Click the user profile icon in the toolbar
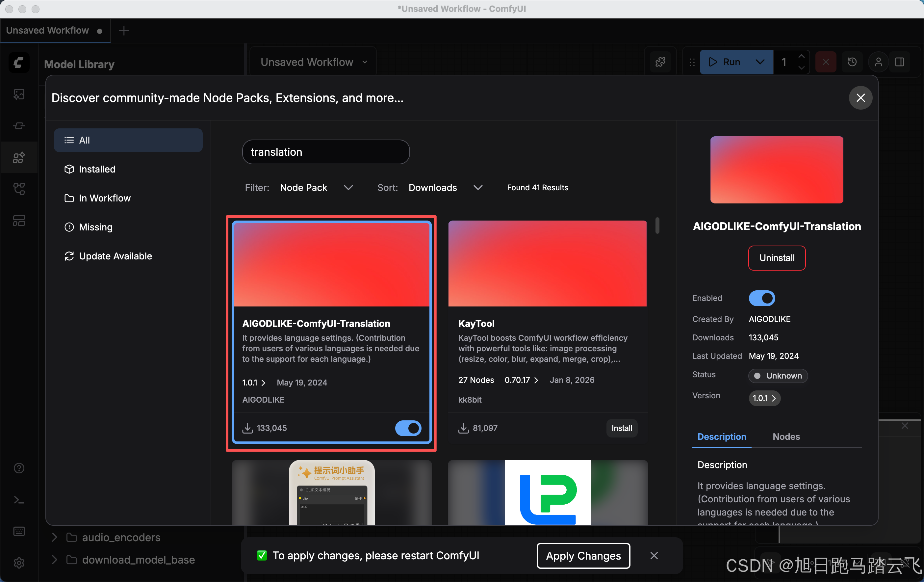The height and width of the screenshot is (582, 924). coord(878,62)
